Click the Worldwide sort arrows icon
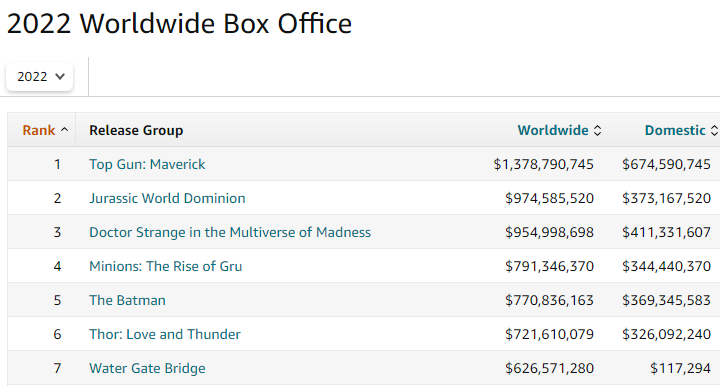The width and height of the screenshot is (720, 386). [597, 130]
